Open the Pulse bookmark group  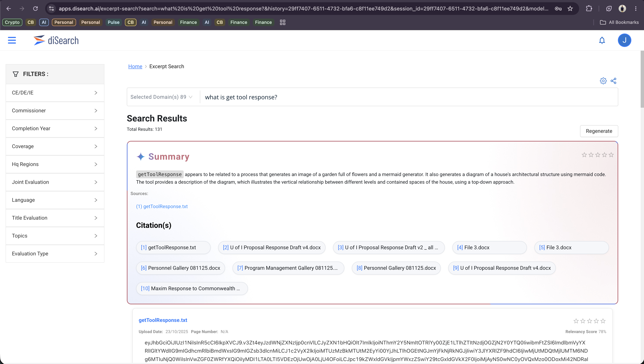pyautogui.click(x=113, y=22)
